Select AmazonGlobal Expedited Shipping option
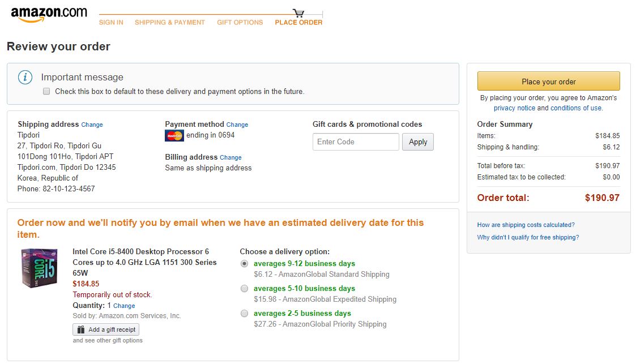The width and height of the screenshot is (636, 364). 244,289
